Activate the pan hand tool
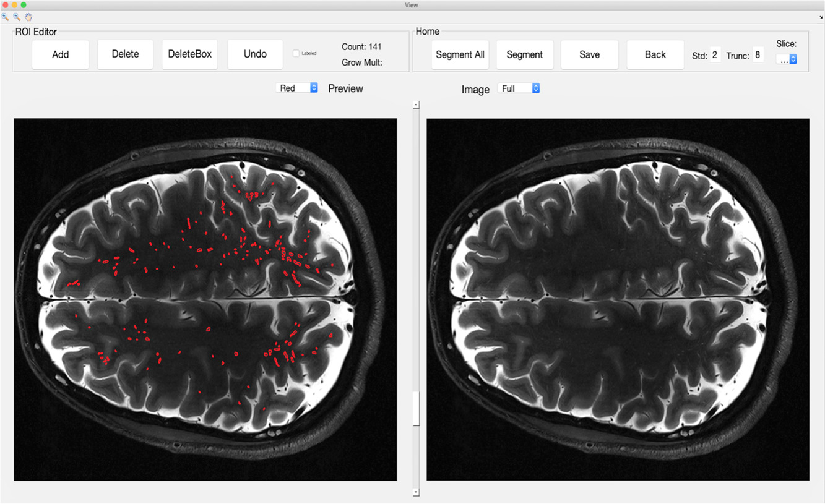This screenshot has width=825, height=504. (x=28, y=17)
